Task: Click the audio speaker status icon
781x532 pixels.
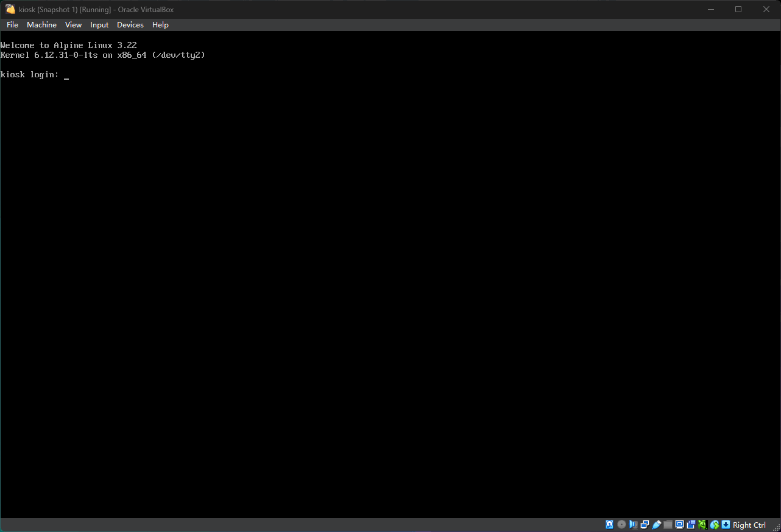Action: pyautogui.click(x=633, y=525)
